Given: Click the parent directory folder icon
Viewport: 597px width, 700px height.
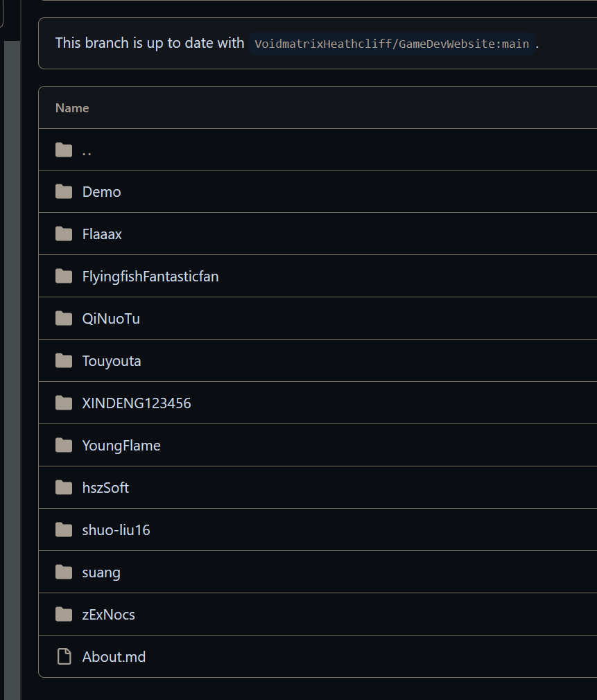Looking at the screenshot, I should (63, 150).
